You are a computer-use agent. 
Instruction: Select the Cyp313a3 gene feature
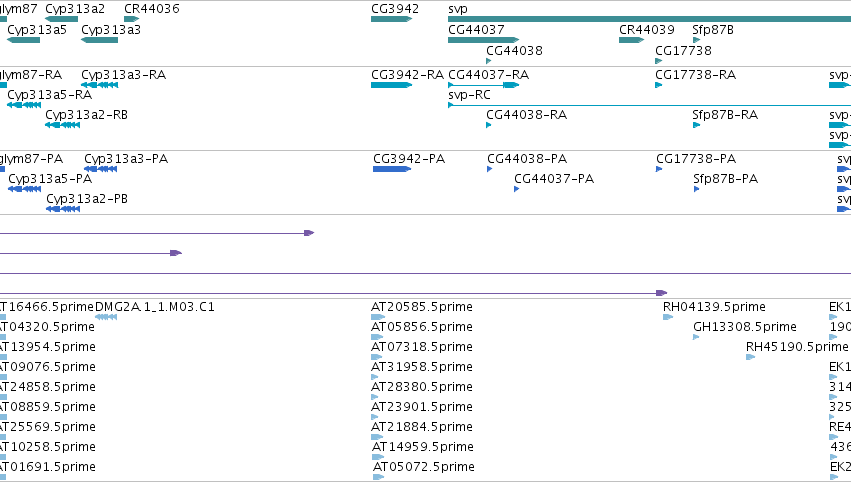pos(99,40)
